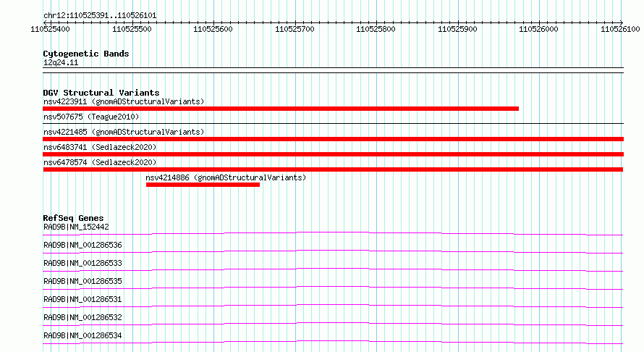
Task: Click the 110526100 ruler coordinate
Action: (620, 29)
